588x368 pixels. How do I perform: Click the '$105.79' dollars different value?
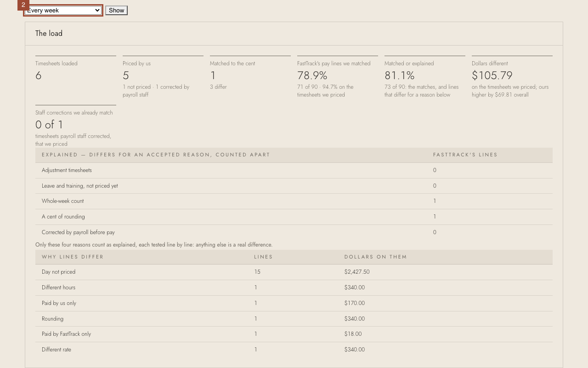point(492,75)
